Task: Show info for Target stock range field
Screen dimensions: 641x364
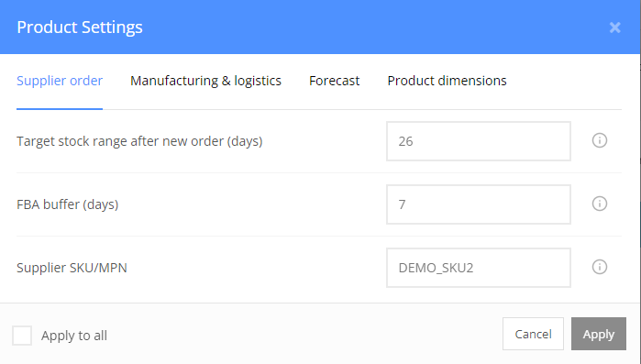Action: (x=600, y=140)
